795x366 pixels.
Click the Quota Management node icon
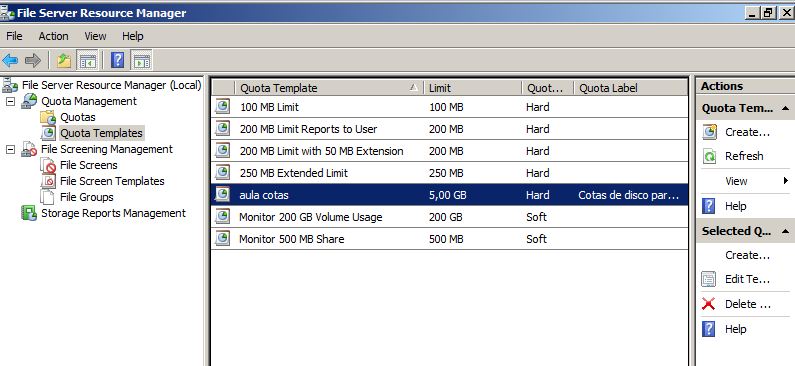point(29,101)
